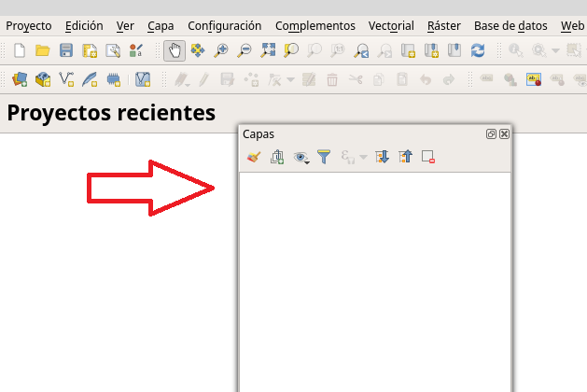Create a new project with the blank page icon
Screen dimensions: 587x392
coord(18,51)
